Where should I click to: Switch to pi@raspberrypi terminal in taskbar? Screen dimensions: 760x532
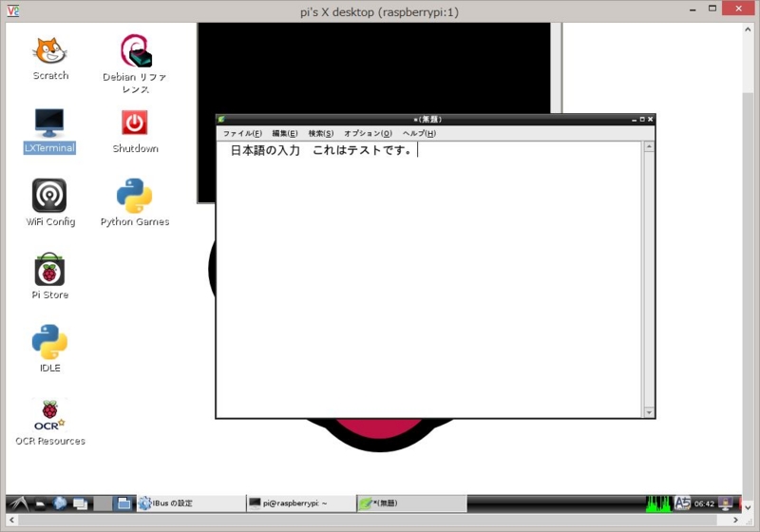click(301, 503)
